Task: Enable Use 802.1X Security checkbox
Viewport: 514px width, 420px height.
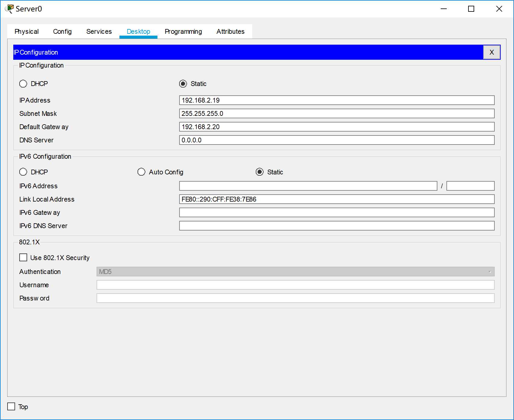Action: pyautogui.click(x=23, y=257)
